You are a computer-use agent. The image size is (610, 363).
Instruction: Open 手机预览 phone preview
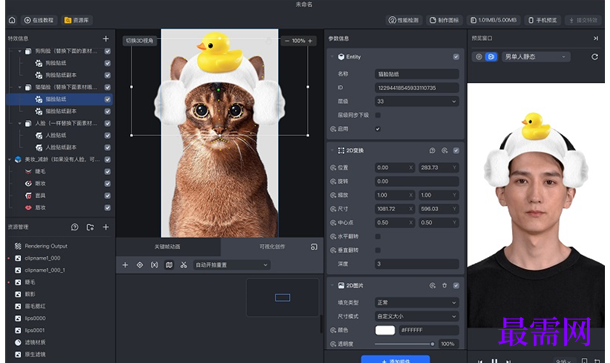click(543, 20)
